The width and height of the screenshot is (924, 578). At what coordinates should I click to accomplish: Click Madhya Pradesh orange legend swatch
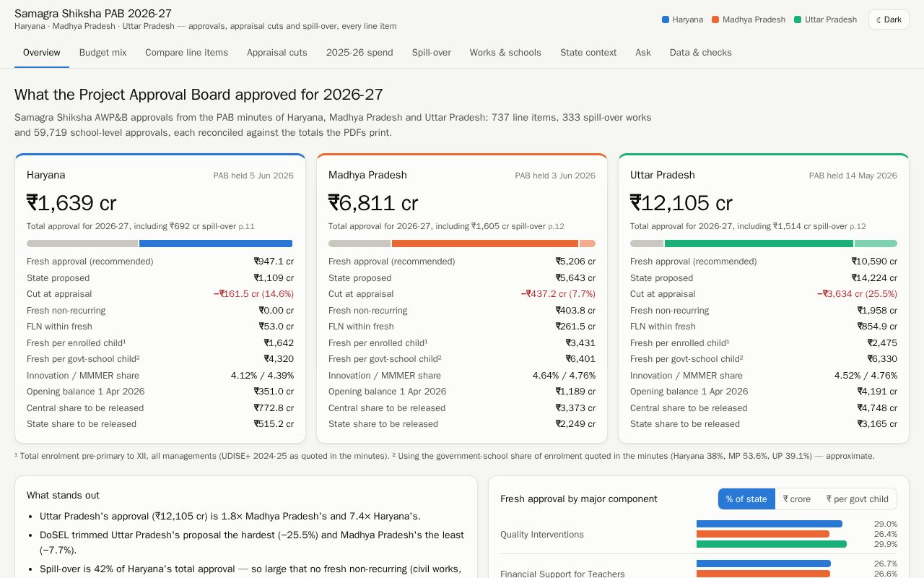coord(715,20)
